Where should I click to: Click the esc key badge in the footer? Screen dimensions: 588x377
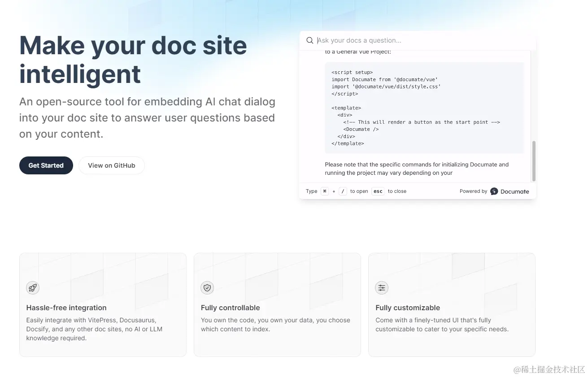pos(378,191)
